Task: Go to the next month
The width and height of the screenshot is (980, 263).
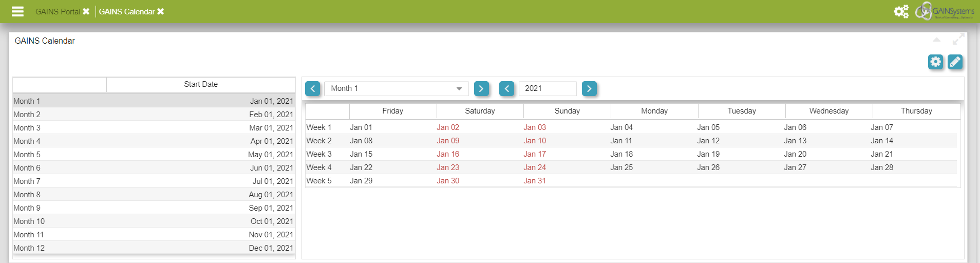Action: (x=481, y=88)
